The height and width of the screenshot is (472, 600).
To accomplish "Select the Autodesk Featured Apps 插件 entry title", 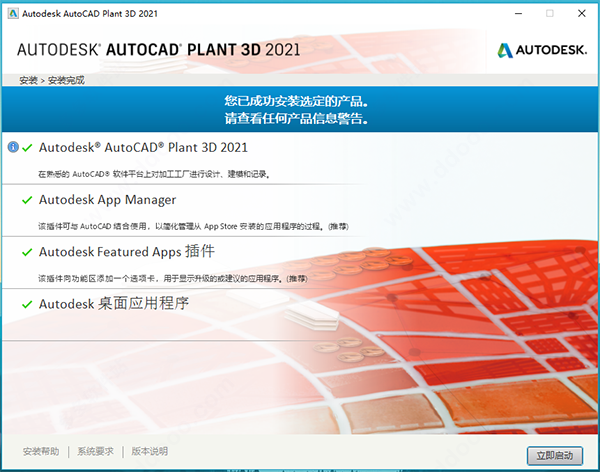I will [127, 252].
